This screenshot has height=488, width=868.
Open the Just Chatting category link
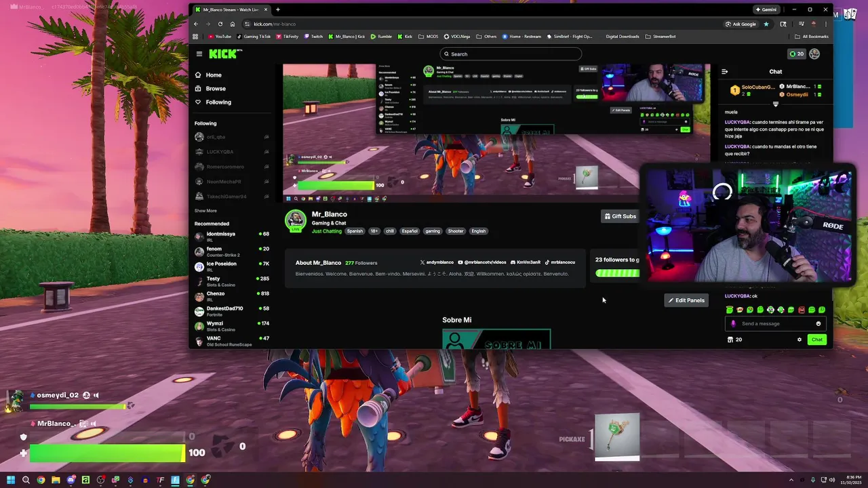(x=327, y=231)
